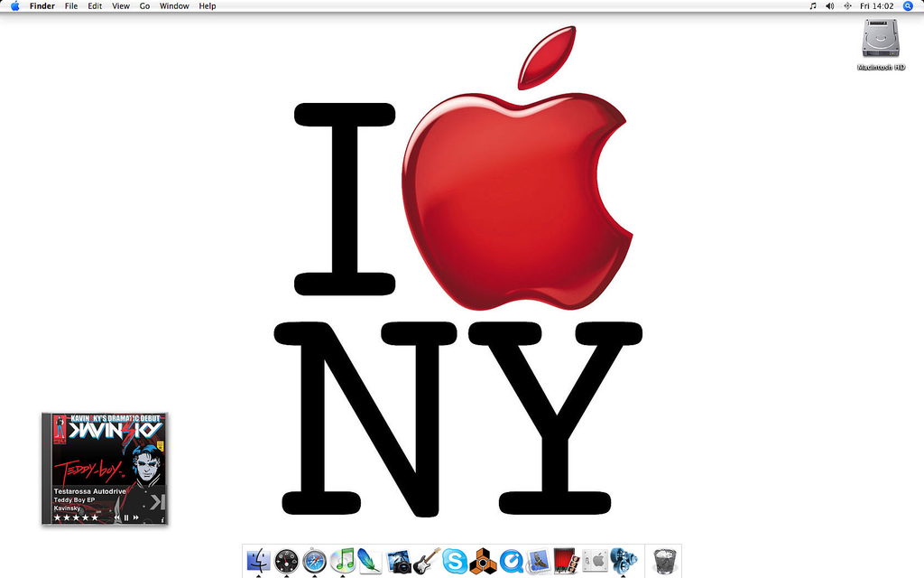Screen dimensions: 924x578
Task: Open the Go menu
Action: [x=144, y=6]
